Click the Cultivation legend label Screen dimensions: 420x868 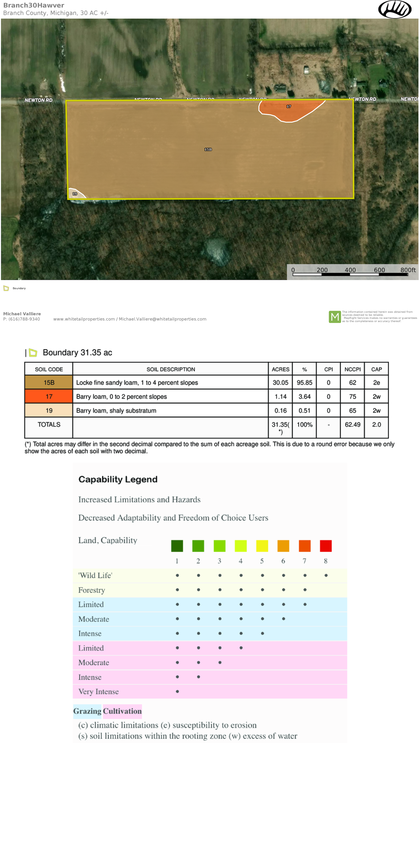[122, 711]
